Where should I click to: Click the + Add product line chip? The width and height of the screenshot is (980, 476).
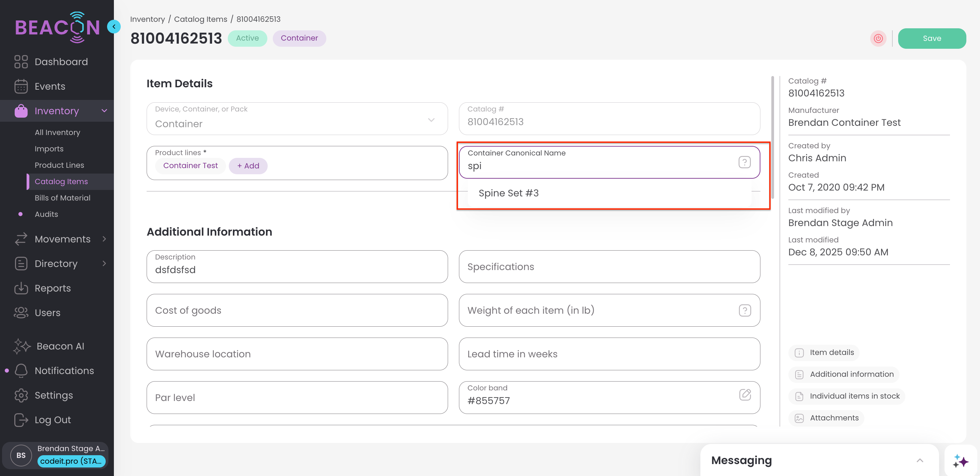(248, 166)
